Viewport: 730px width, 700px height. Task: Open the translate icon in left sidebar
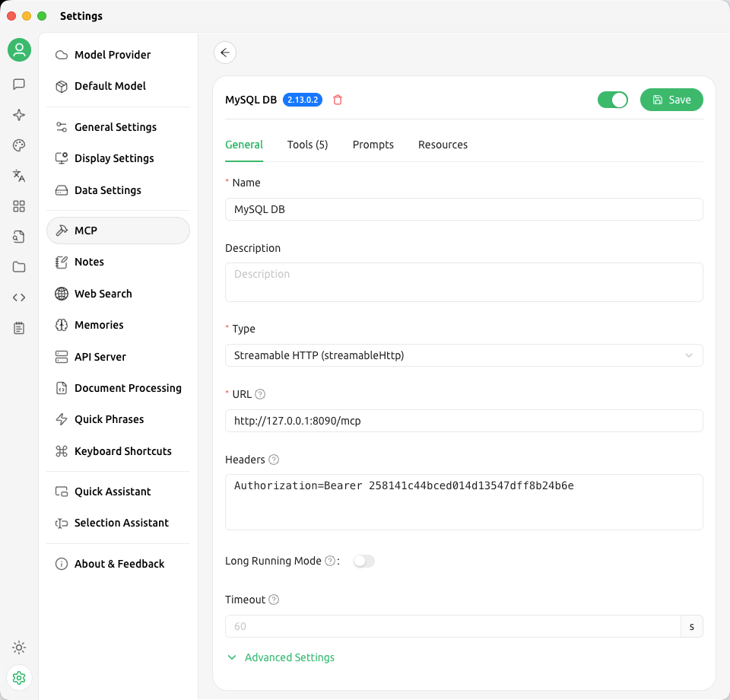[x=19, y=176]
